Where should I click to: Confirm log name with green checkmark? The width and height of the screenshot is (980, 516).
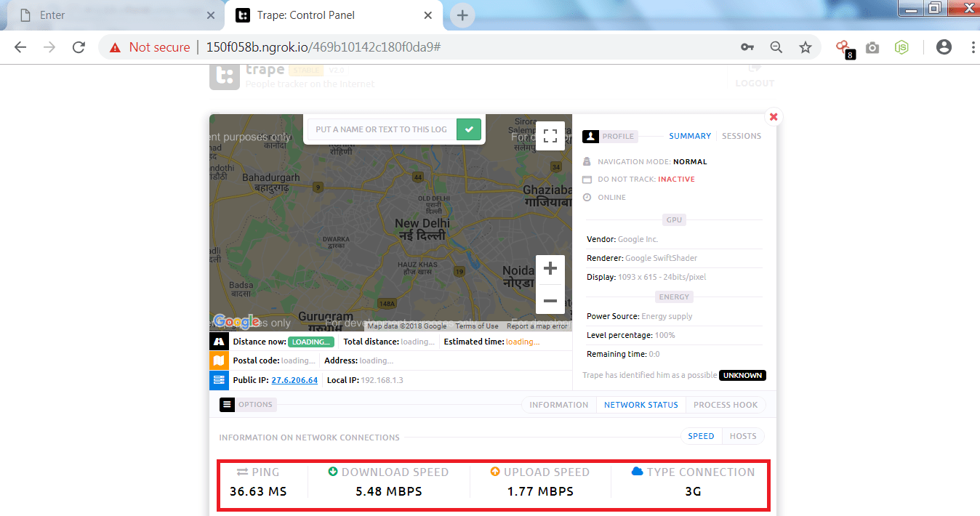pyautogui.click(x=469, y=129)
